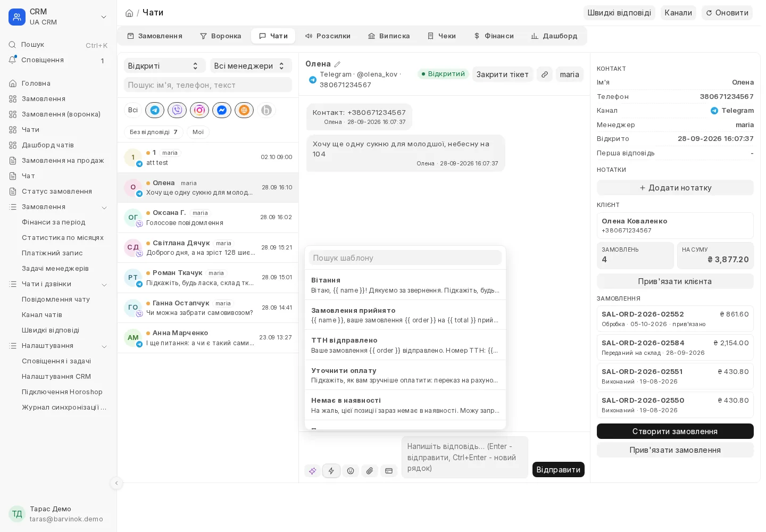Copy ticket link icon button
Image resolution: width=766 pixels, height=532 pixels.
pyautogui.click(x=544, y=74)
